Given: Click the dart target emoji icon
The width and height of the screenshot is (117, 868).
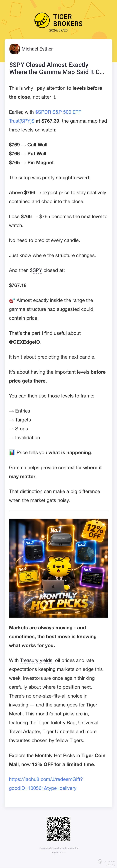Looking at the screenshot, I should (12, 300).
